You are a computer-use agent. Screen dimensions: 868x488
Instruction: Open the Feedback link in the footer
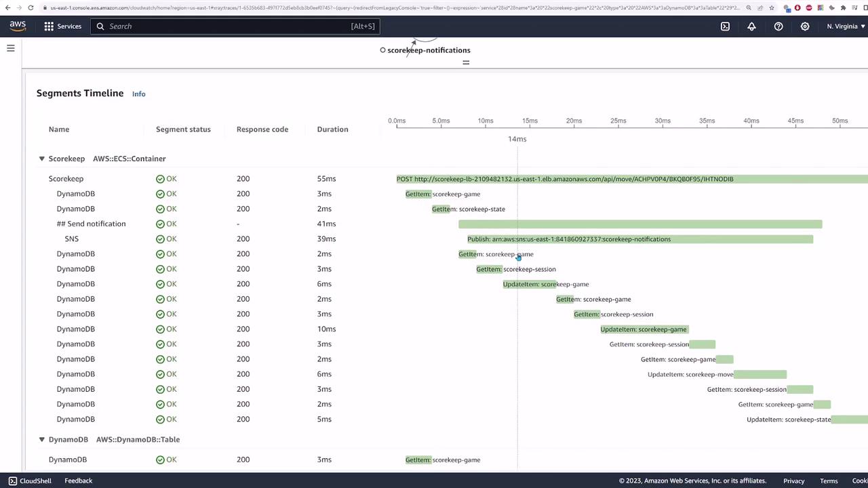78,481
